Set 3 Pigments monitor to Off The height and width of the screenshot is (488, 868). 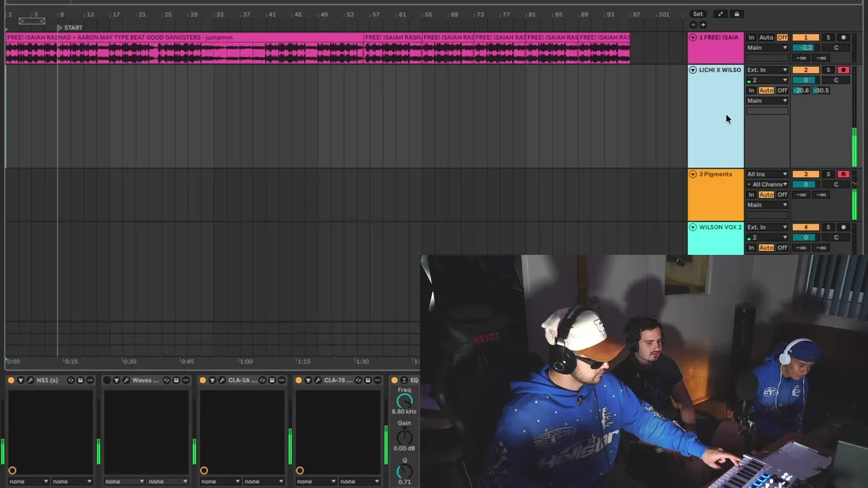point(782,195)
